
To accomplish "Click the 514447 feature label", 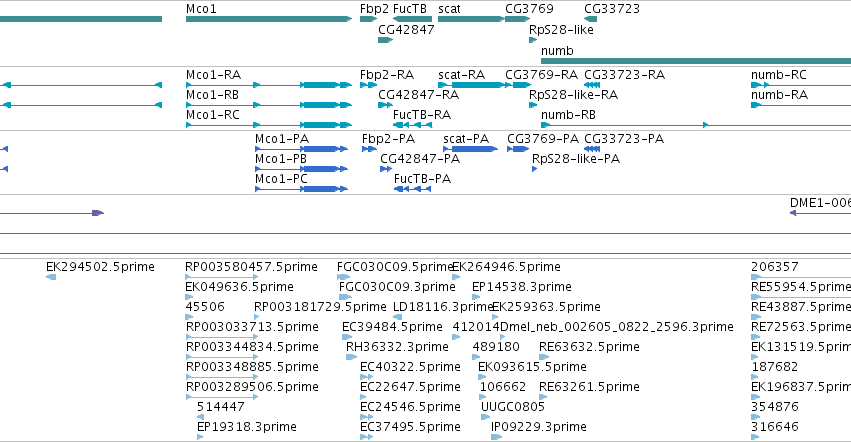I will 220,407.
